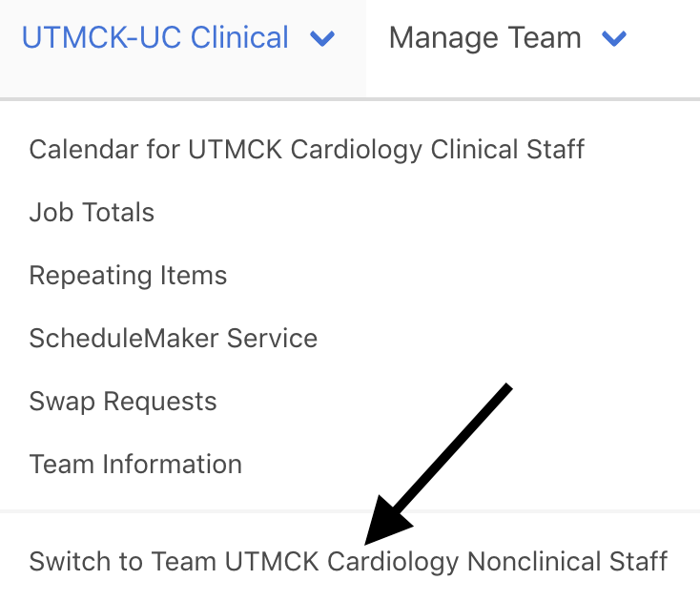Go to Swap Requests
Screen dimensions: 700x601
point(123,402)
